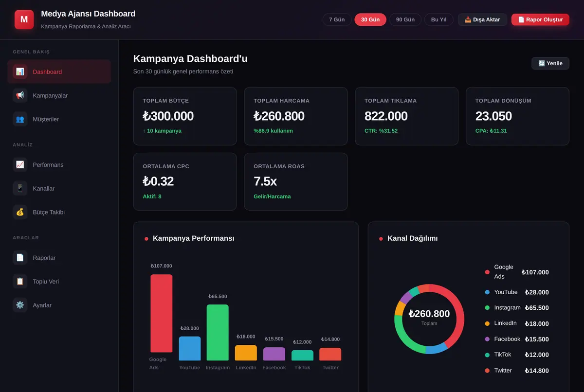Go to Kanallar page
The width and height of the screenshot is (584, 392).
click(59, 188)
